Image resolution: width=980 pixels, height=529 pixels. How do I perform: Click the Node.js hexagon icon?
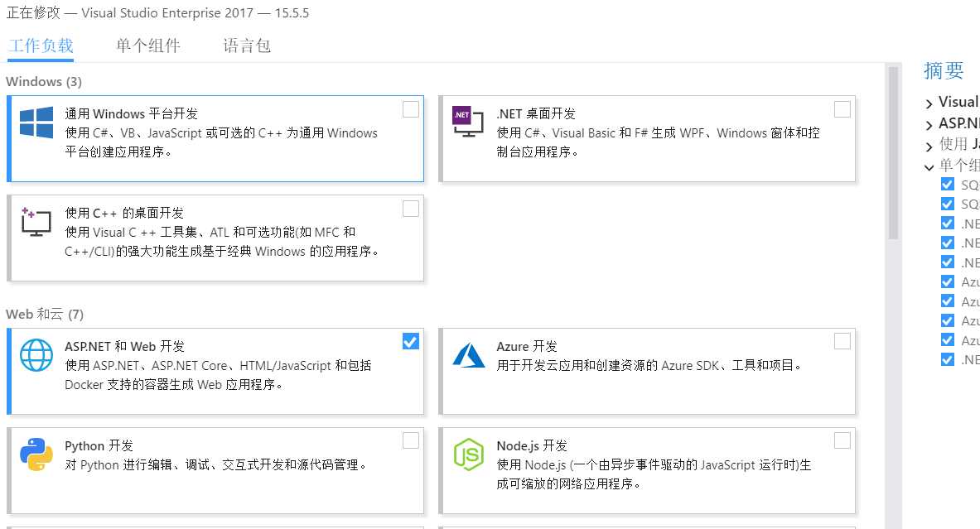point(469,454)
